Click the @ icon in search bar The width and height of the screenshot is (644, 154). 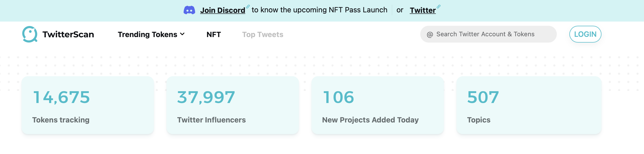pyautogui.click(x=430, y=34)
